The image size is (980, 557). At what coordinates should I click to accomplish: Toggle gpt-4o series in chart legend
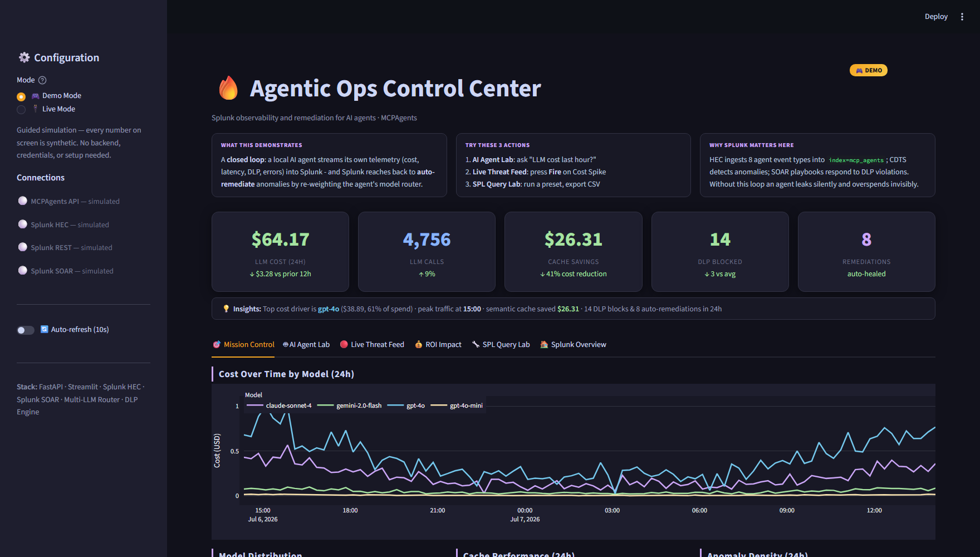(x=406, y=405)
